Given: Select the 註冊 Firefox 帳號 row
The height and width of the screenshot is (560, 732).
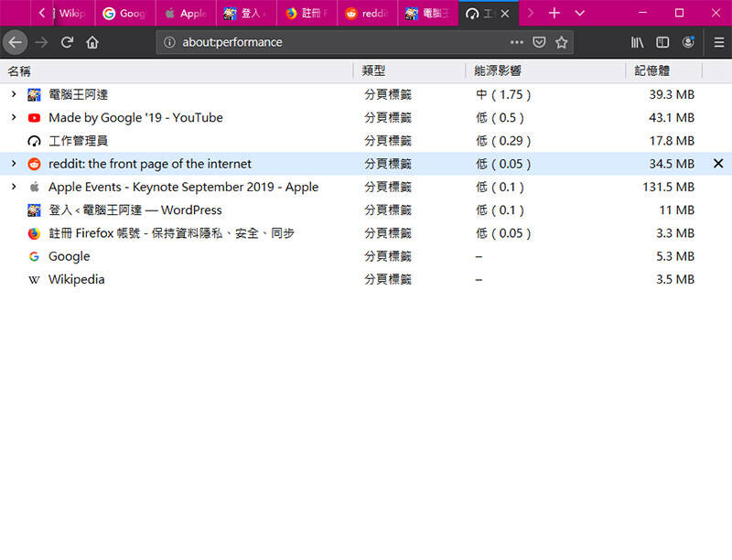Looking at the screenshot, I should 366,232.
